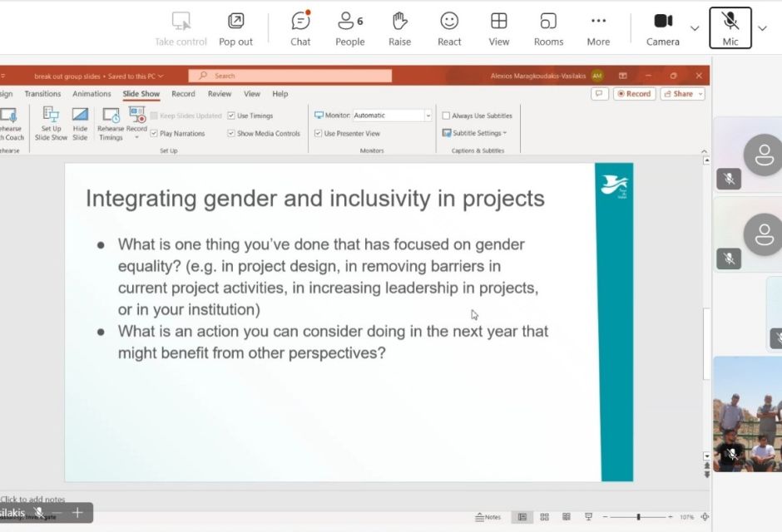Click the Hide Slide icon
This screenshot has width=782, height=532.
pos(80,123)
